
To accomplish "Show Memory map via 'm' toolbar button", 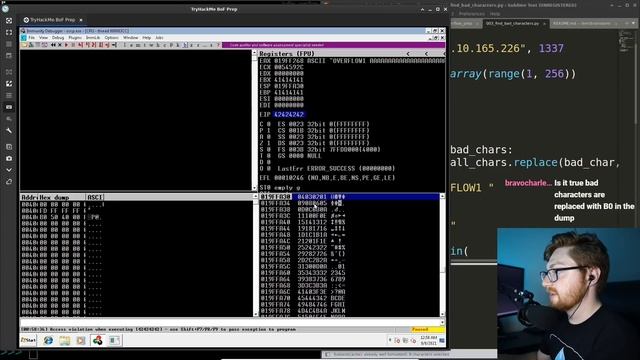I will (138, 45).
